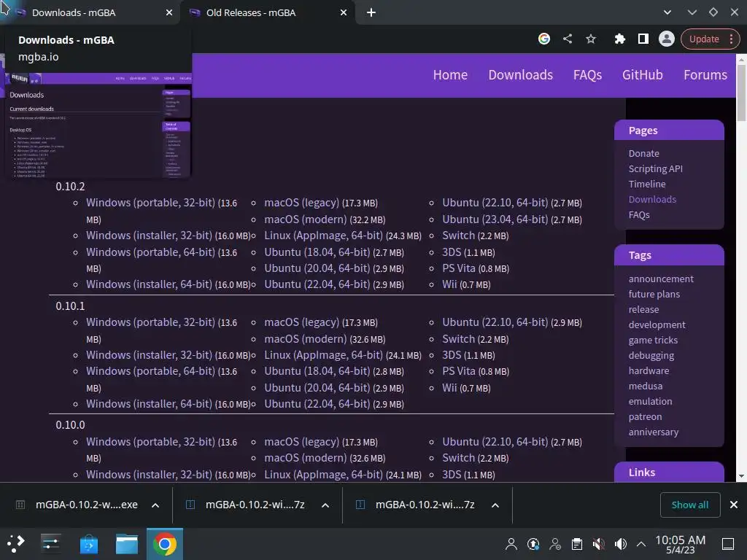This screenshot has width=747, height=560.
Task: Select the debugging tag
Action: coord(651,355)
